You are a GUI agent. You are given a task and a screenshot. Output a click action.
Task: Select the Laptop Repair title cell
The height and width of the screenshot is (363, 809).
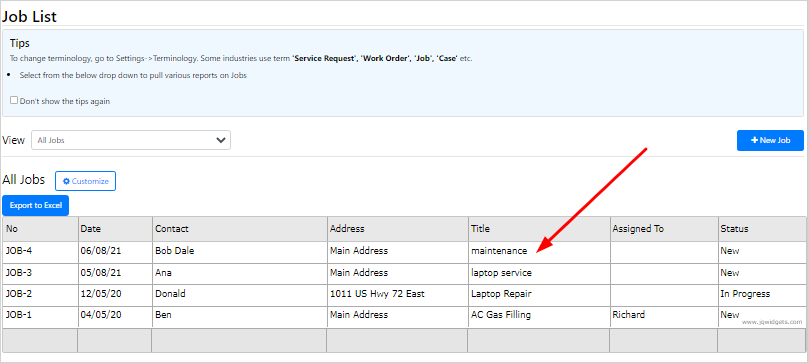pos(539,294)
